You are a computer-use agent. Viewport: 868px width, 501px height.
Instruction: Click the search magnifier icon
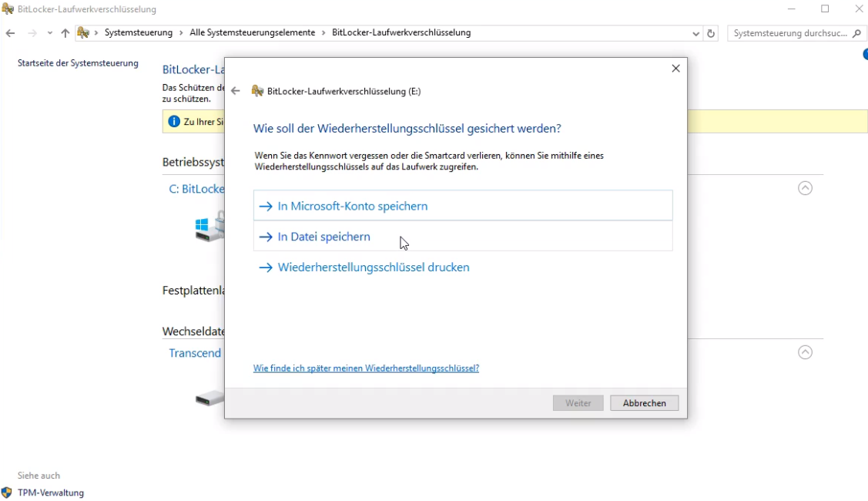(857, 33)
